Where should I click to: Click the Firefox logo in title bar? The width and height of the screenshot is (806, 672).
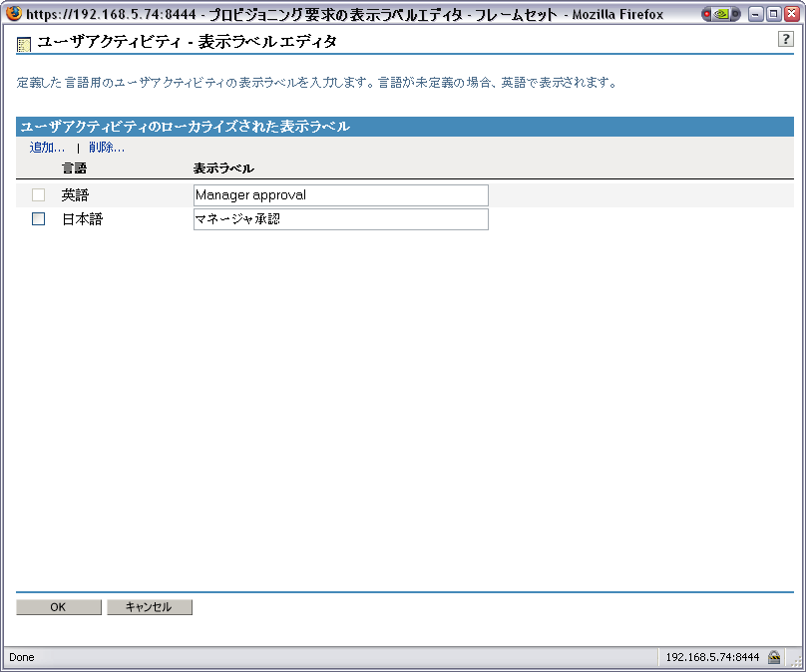14,12
